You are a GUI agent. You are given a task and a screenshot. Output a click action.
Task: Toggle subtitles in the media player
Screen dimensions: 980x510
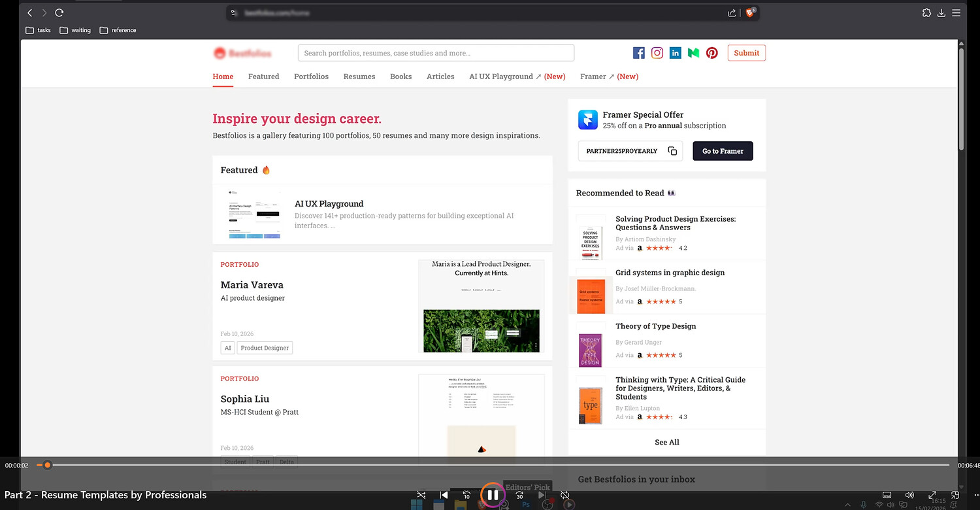click(x=887, y=495)
